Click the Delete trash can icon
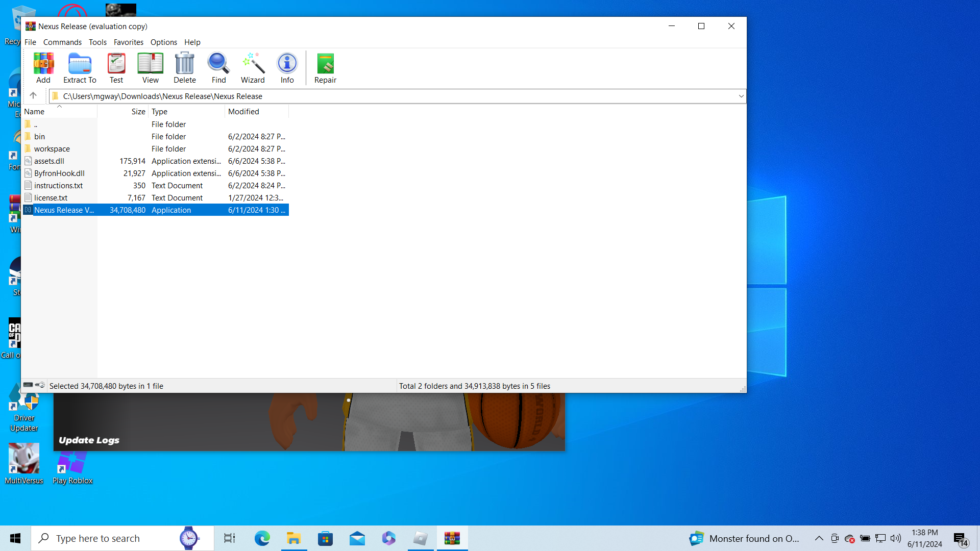980x551 pixels. pyautogui.click(x=184, y=67)
